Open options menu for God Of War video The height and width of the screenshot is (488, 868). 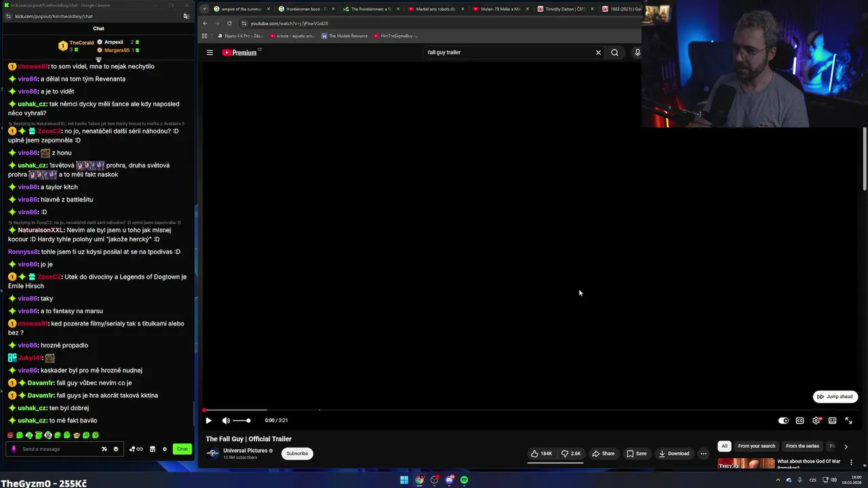pyautogui.click(x=851, y=462)
